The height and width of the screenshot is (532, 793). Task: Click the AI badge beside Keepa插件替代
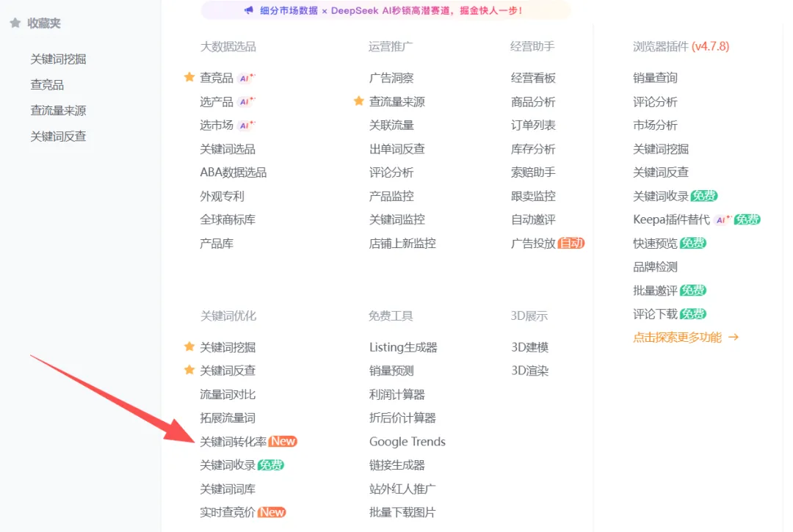click(723, 220)
